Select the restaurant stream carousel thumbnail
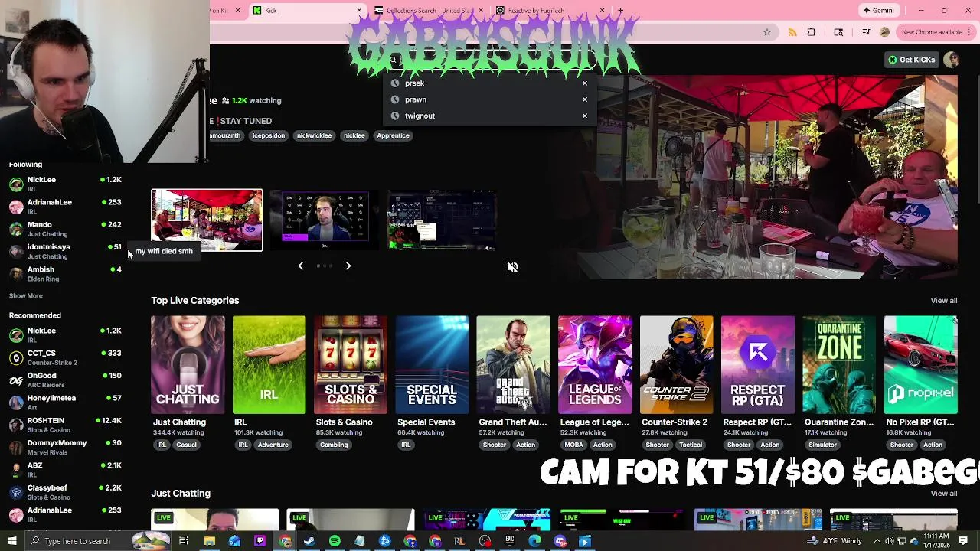 [207, 220]
